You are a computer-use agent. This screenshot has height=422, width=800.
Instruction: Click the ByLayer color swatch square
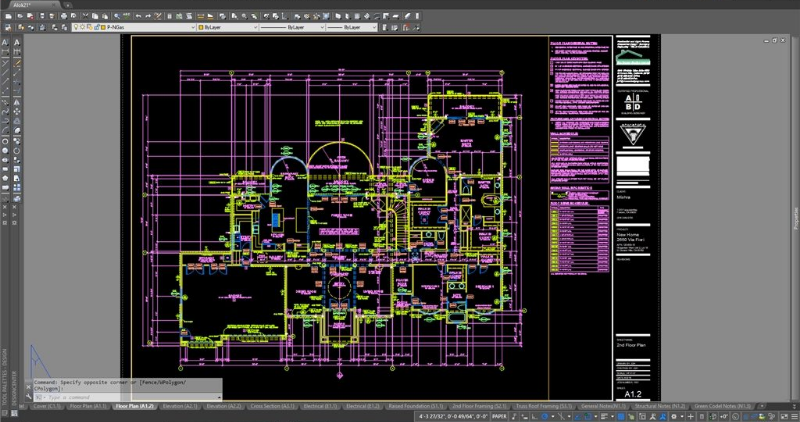(201, 27)
